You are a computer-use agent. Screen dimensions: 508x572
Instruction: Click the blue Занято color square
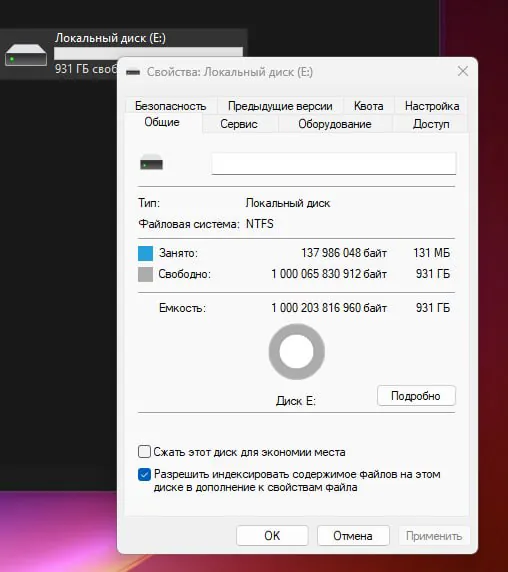145,253
